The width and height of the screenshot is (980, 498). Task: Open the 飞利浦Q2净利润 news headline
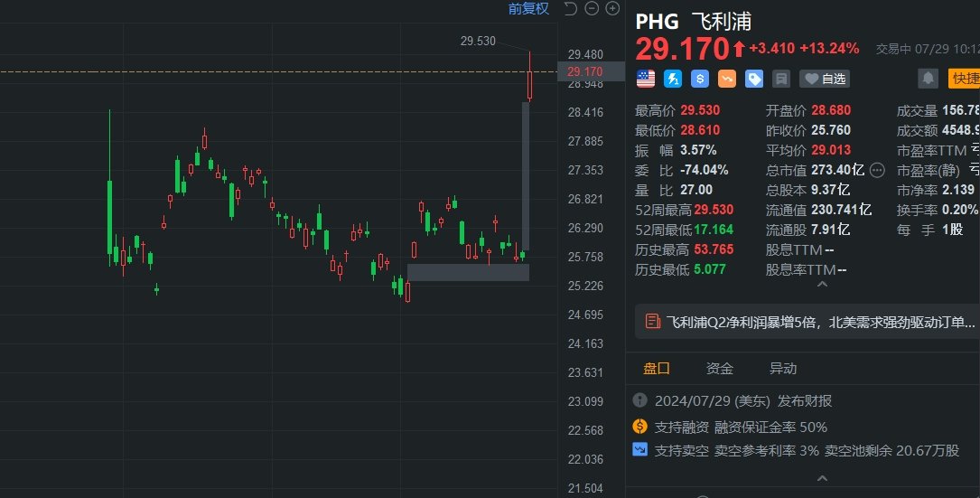pos(820,322)
